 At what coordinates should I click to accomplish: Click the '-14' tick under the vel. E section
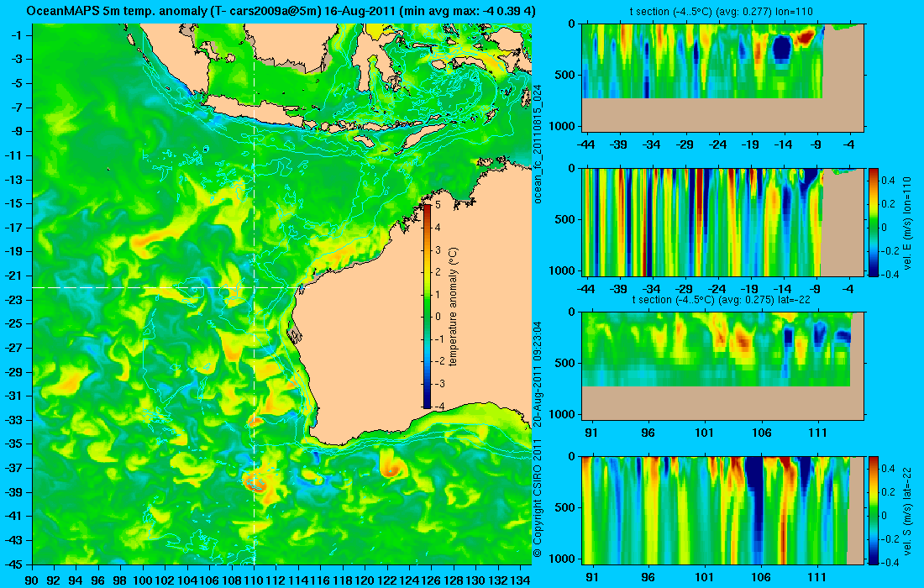[783, 289]
